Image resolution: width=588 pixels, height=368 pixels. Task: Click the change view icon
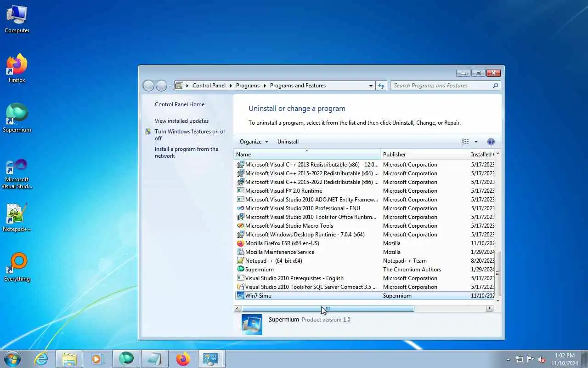(465, 142)
